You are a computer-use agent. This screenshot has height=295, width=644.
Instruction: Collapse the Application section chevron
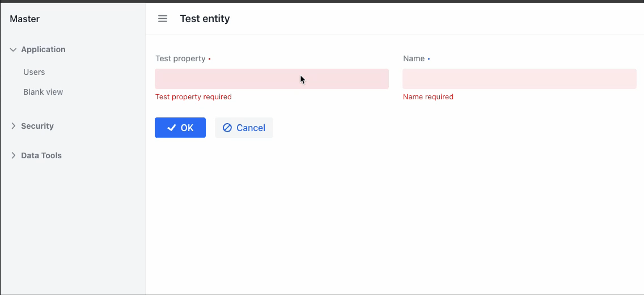[x=13, y=50]
